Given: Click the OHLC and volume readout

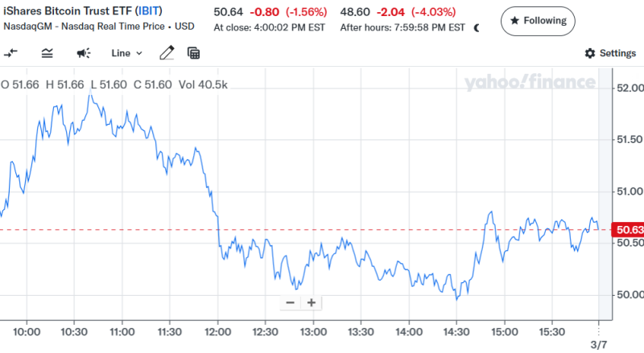Looking at the screenshot, I should click(114, 84).
